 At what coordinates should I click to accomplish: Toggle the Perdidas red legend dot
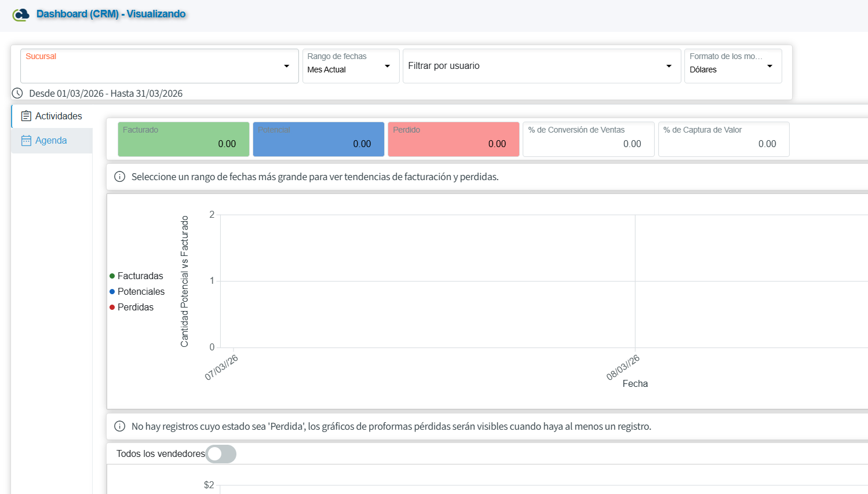(x=112, y=308)
